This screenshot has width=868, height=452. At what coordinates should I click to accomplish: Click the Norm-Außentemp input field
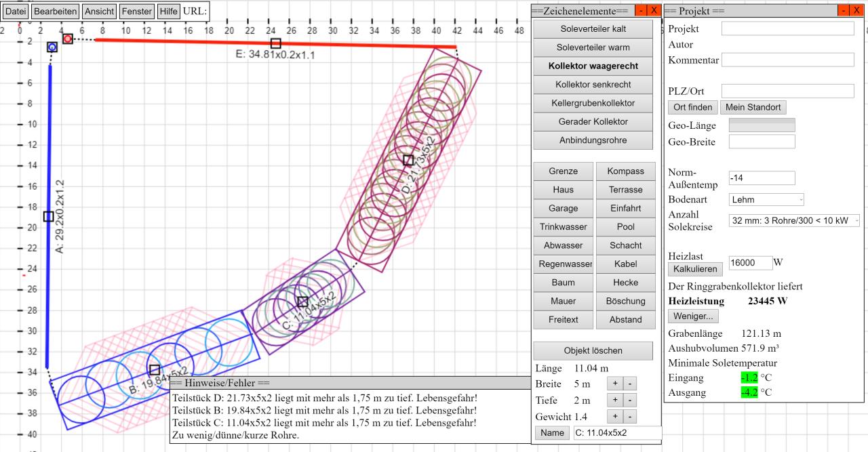(x=761, y=178)
